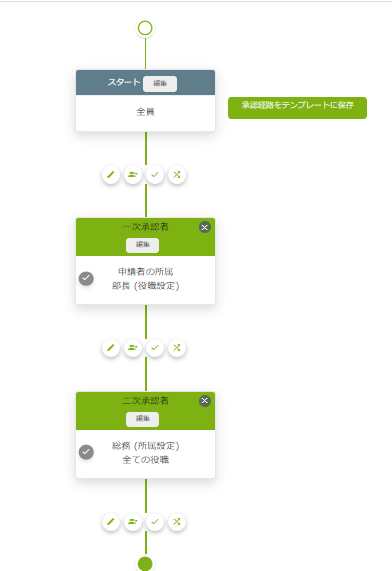Click pencil icon below 一次承認者 node

[111, 348]
